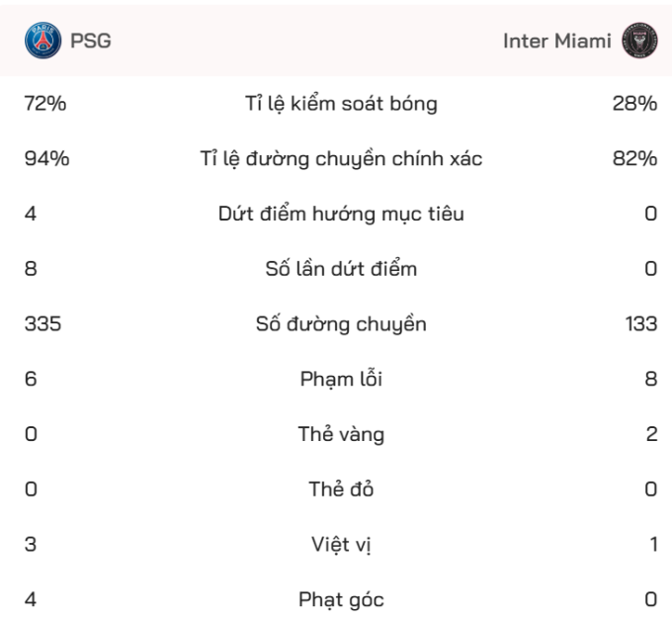The width and height of the screenshot is (672, 622).
Task: Click PSG's 72% possession value
Action: (x=45, y=104)
